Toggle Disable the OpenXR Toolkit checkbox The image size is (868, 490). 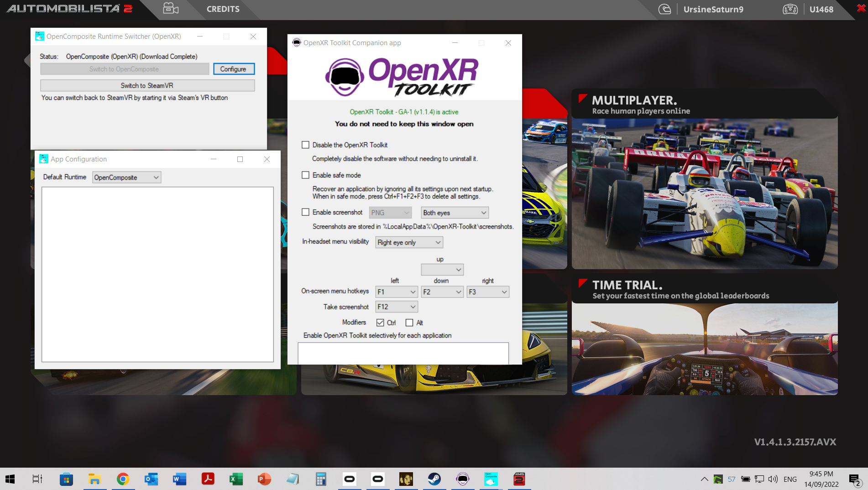(x=305, y=145)
